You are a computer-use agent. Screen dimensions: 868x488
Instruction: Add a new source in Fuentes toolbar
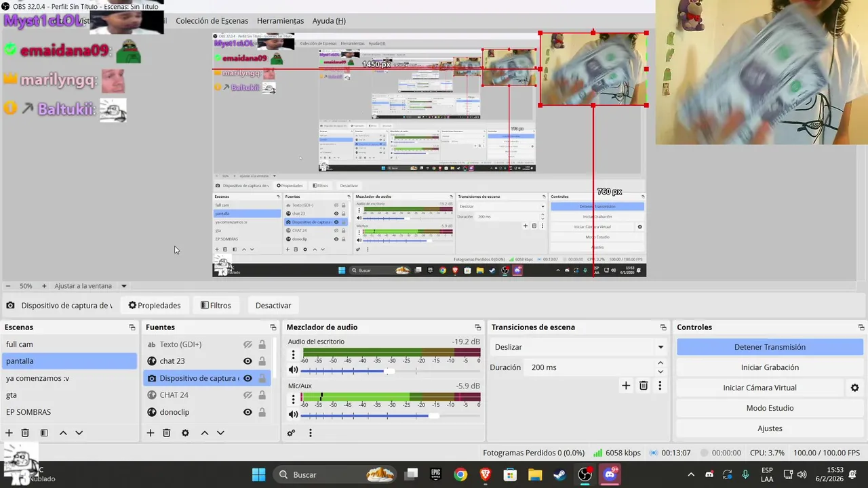[x=151, y=433]
